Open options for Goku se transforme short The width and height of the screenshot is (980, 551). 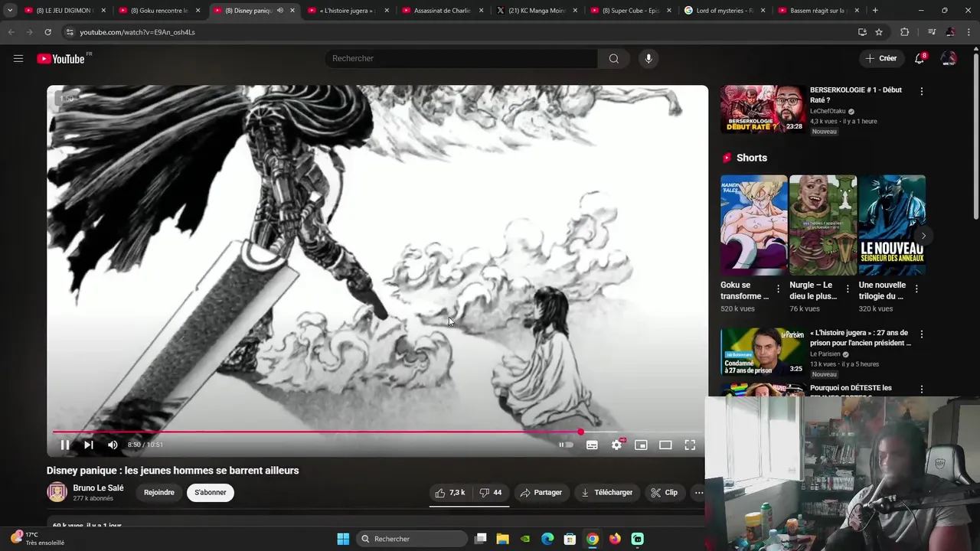(x=779, y=289)
